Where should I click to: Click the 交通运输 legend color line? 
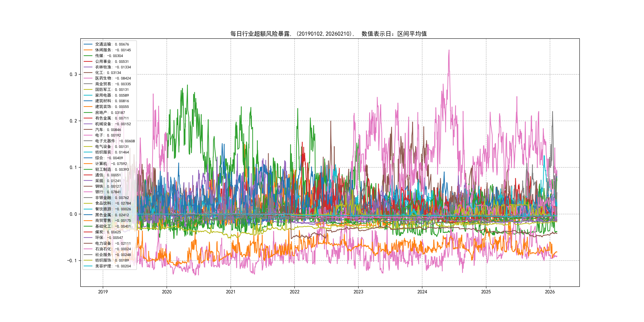pyautogui.click(x=88, y=44)
